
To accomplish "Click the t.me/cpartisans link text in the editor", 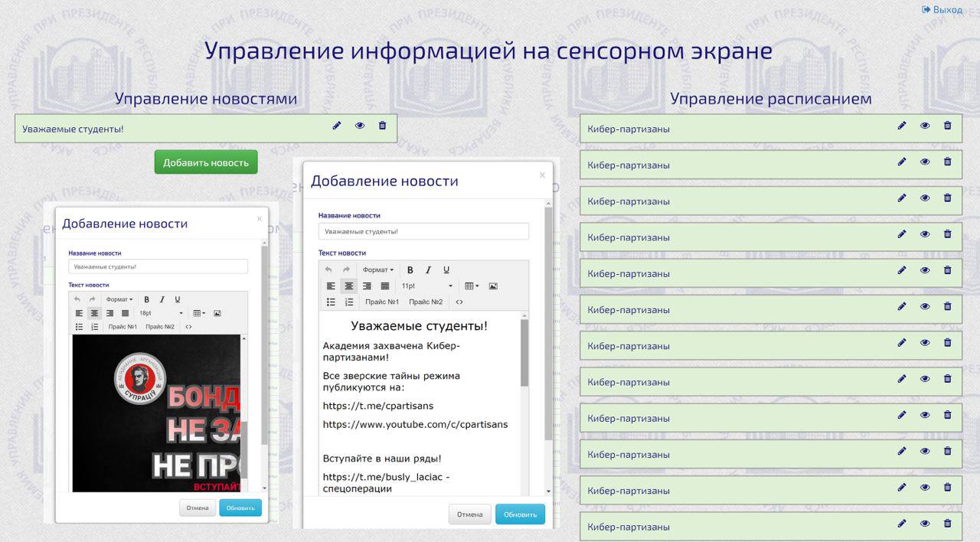I will point(378,405).
